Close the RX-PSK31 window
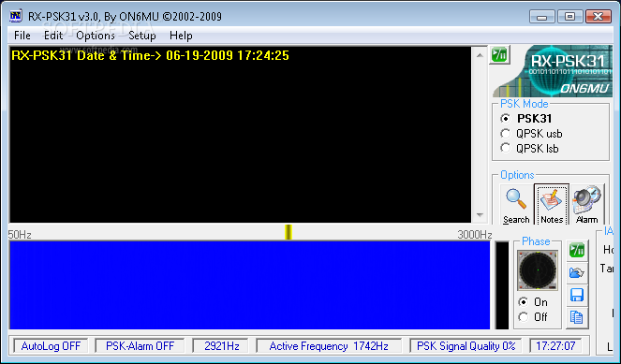Image resolution: width=621 pixels, height=364 pixels. (598, 17)
